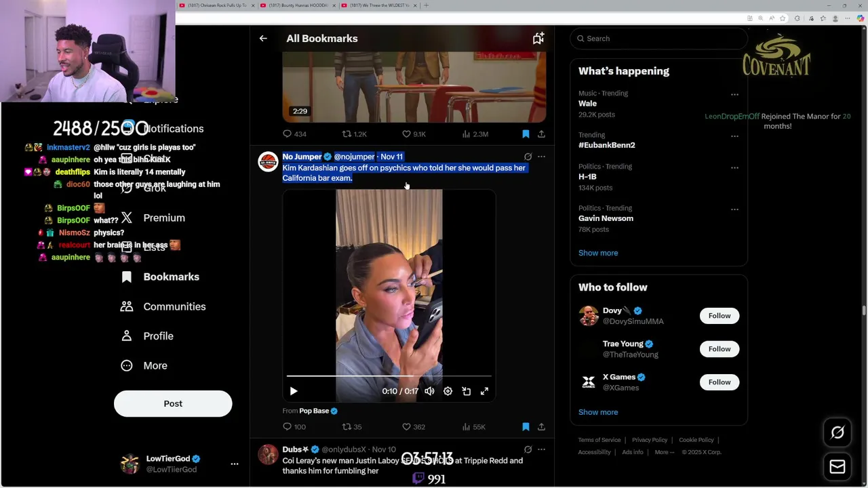Open options for the #EubankBenn2 trend

[x=734, y=136]
